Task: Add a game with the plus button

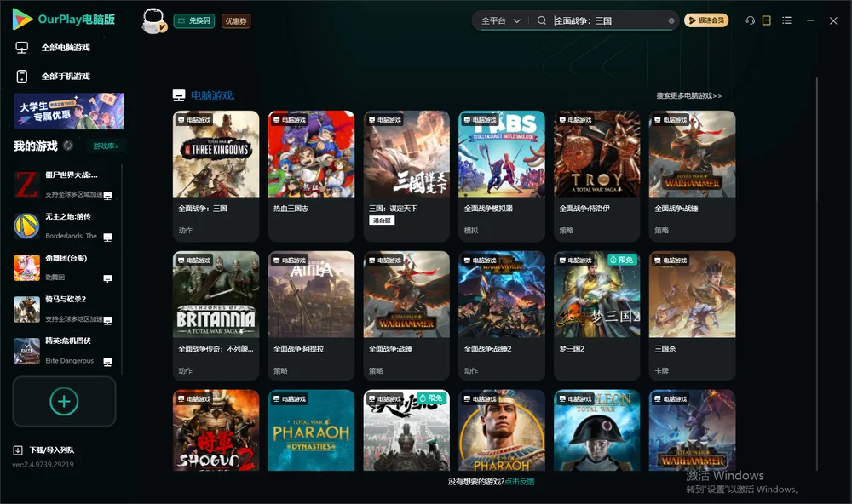Action: coord(64,401)
